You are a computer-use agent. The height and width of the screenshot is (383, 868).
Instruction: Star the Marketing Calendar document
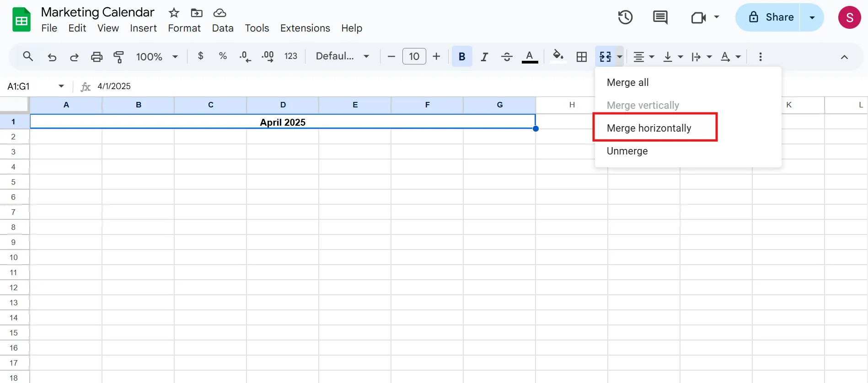[x=174, y=13]
